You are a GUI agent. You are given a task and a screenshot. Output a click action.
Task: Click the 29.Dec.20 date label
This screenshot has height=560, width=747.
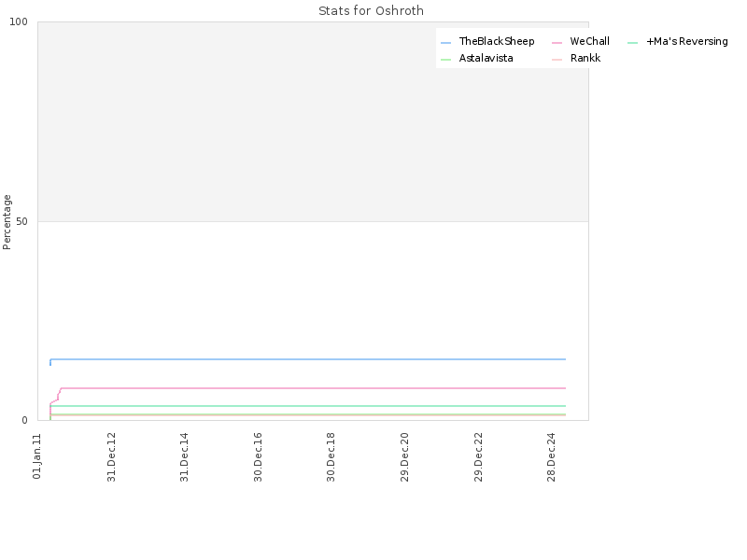pos(405,457)
